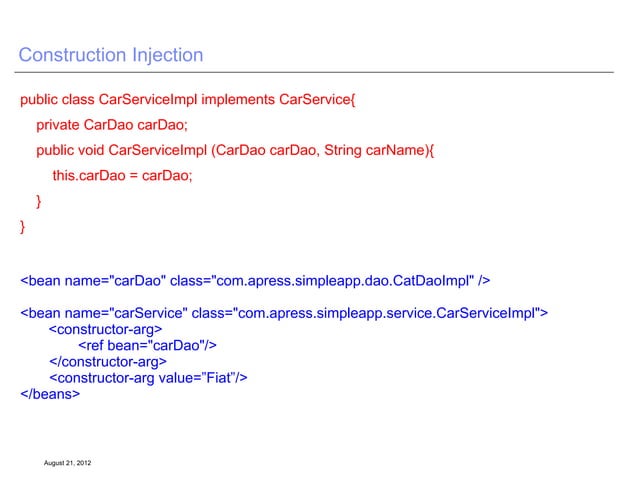This screenshot has width=638, height=478.
Task: Click the constructor's closing brace
Action: click(x=39, y=201)
